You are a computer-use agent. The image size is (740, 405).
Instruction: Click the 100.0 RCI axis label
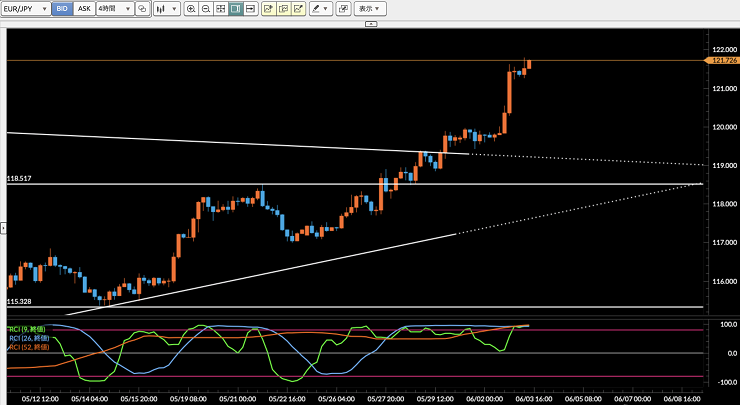pyautogui.click(x=728, y=324)
